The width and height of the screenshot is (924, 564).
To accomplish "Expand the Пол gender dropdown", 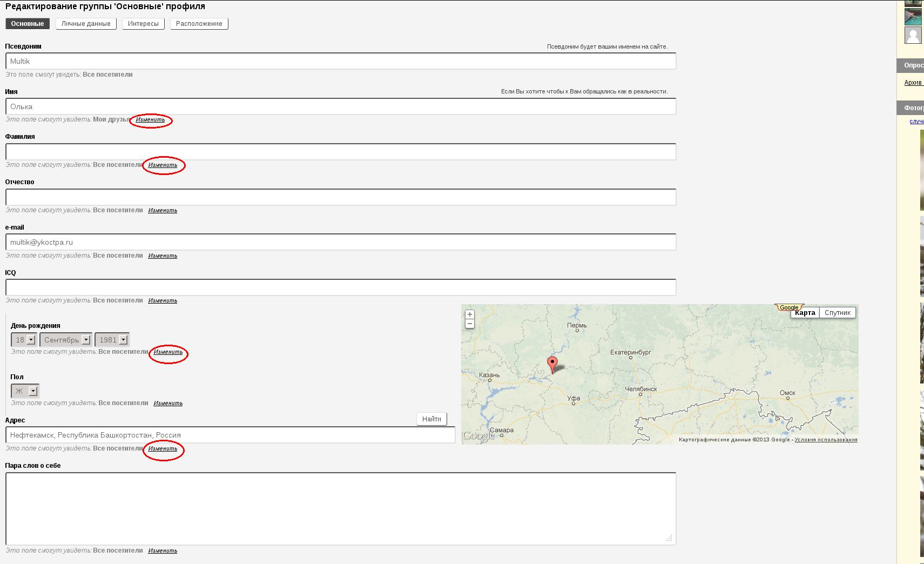I will click(x=25, y=391).
